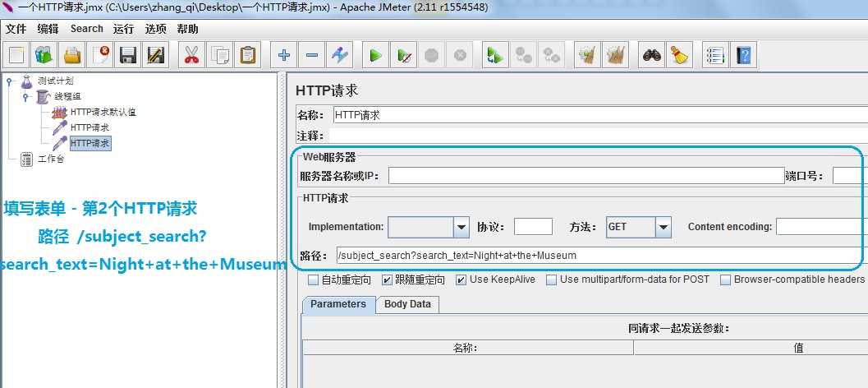
Task: Open Function Helper list icon
Action: point(714,55)
